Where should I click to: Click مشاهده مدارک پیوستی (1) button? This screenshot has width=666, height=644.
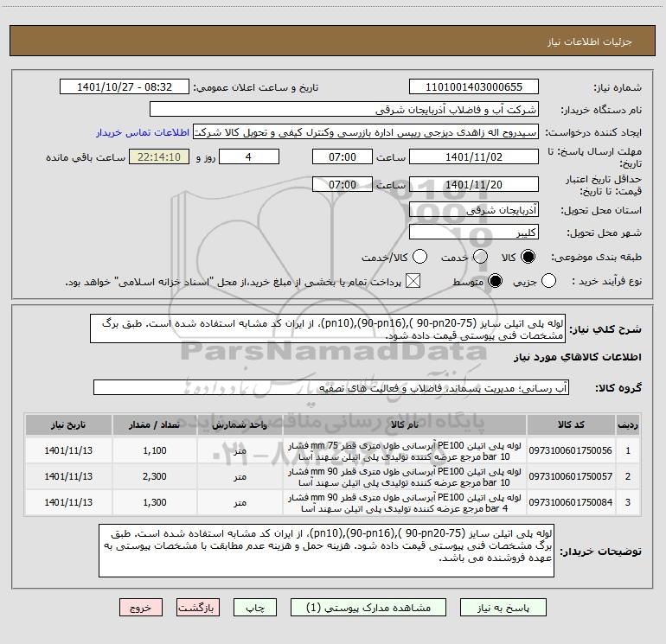(x=368, y=608)
